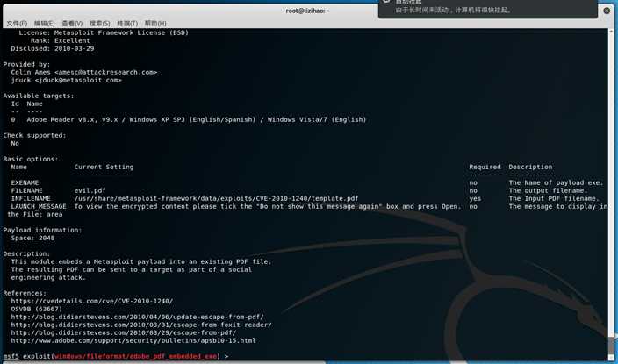Open the 帮助(H) menu

155,24
